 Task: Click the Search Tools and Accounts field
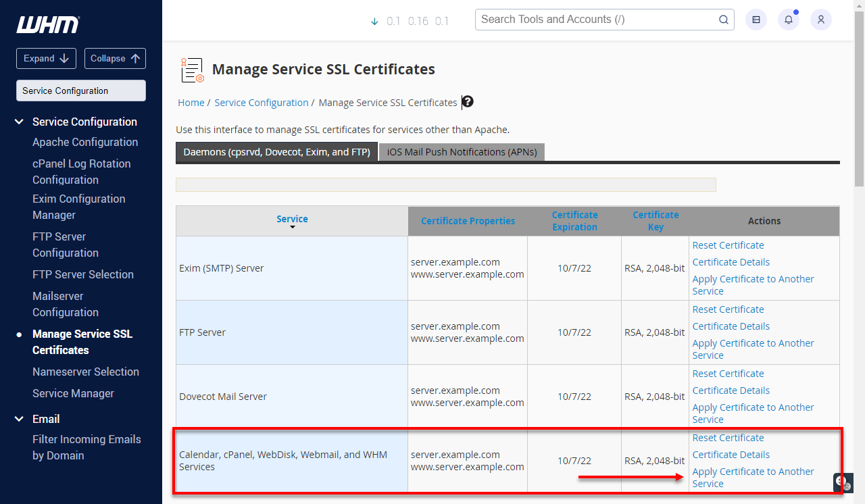coord(595,20)
